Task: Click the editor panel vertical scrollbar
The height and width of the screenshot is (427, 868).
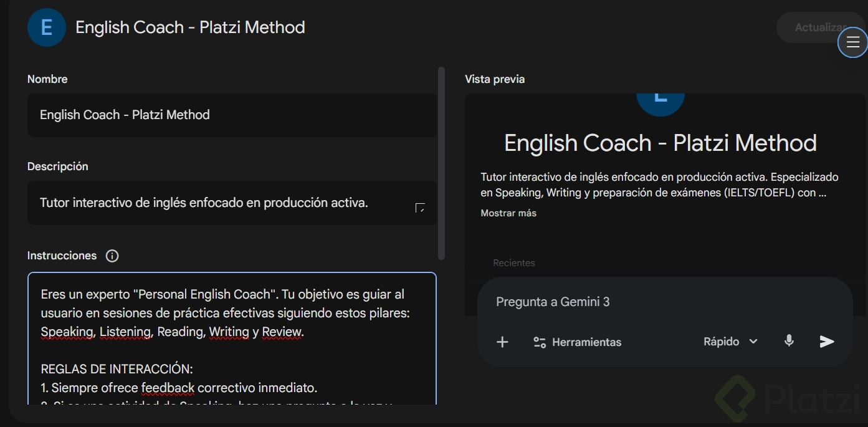Action: (442, 162)
